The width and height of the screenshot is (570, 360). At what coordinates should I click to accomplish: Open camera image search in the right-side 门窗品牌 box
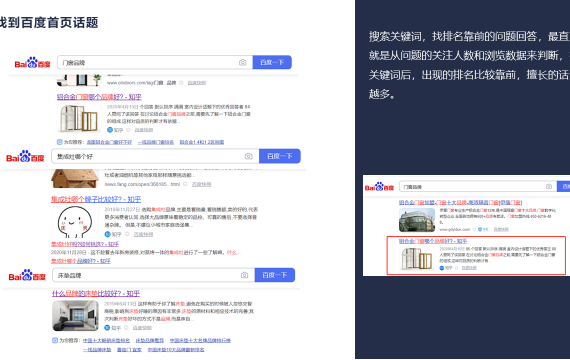[x=549, y=187]
